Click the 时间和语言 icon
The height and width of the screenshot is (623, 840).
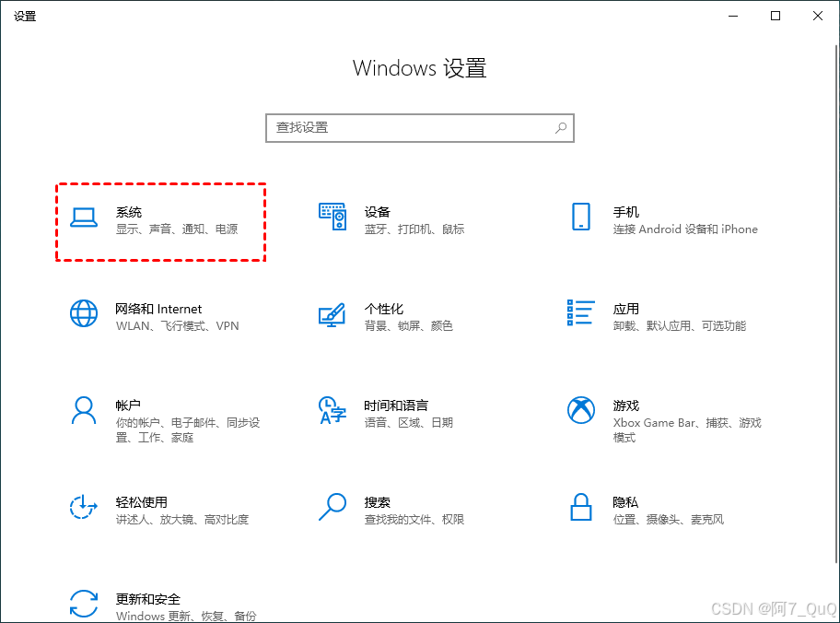pos(332,410)
